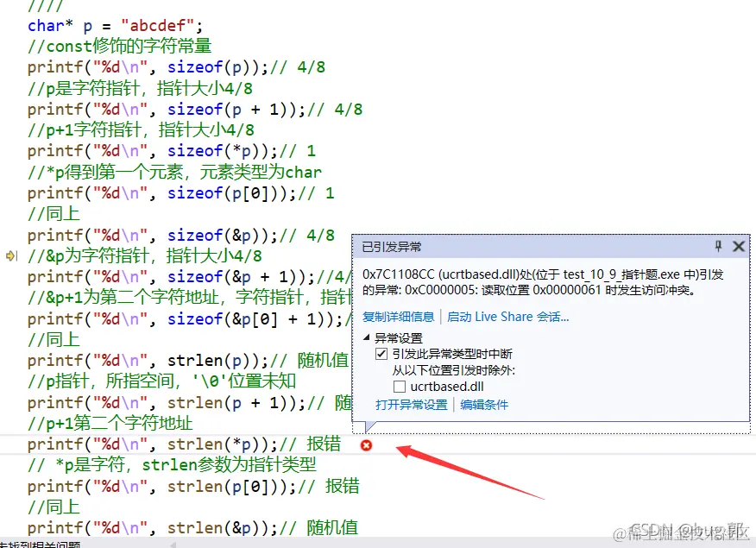Screen dimensions: 756x548
Task: Click the sizeof(p + 1) printf line
Action: click(195, 110)
